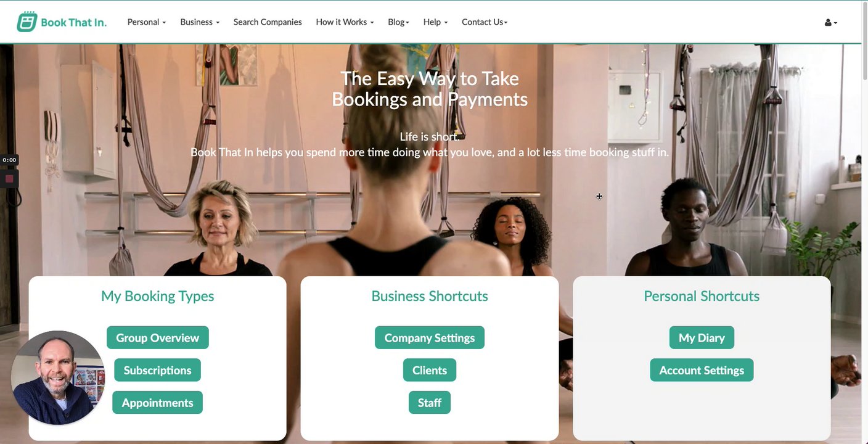
Task: Open the Staff page
Action: click(430, 403)
